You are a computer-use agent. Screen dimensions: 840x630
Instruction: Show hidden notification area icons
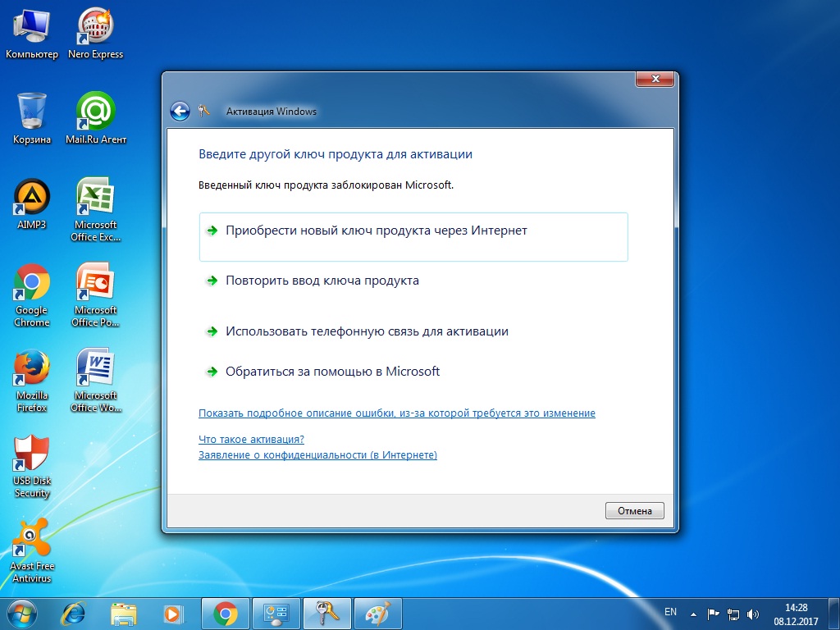(693, 614)
